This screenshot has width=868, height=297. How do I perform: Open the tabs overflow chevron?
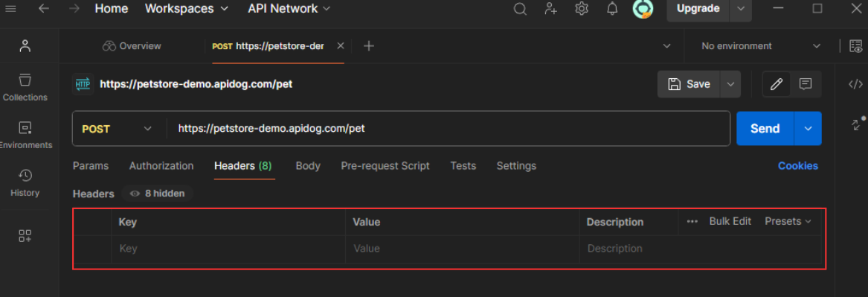point(666,46)
